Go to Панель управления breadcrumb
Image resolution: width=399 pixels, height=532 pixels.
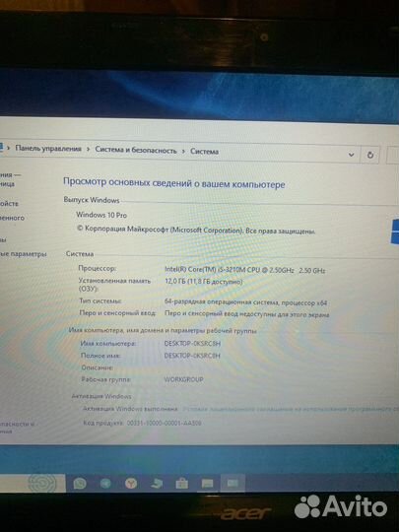48,149
